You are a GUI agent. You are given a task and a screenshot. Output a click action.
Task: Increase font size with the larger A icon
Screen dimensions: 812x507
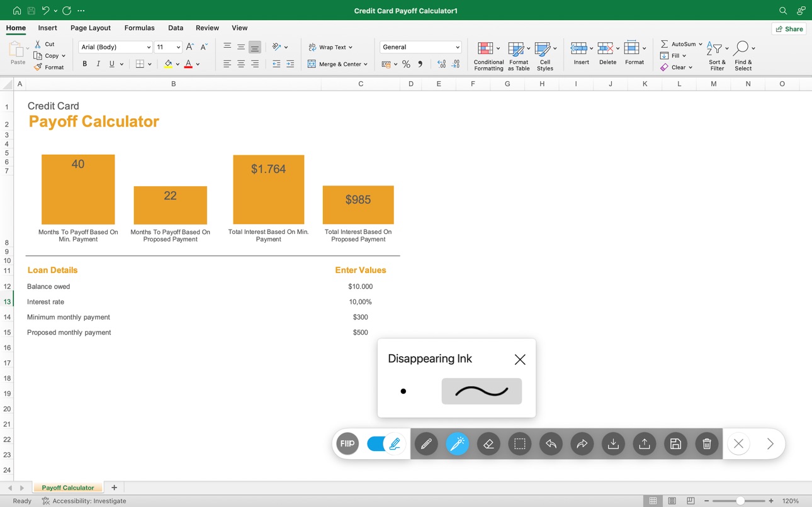[190, 47]
